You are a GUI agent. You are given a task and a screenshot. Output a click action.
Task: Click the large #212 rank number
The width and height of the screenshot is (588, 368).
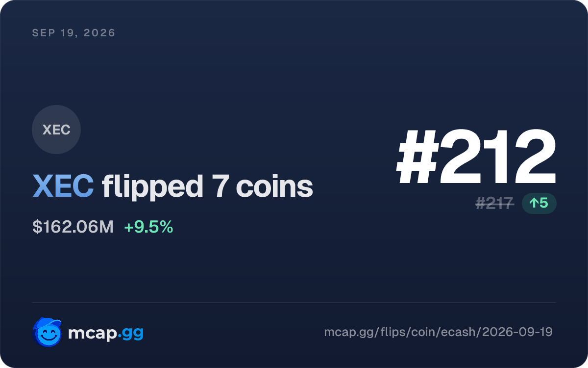(x=476, y=157)
